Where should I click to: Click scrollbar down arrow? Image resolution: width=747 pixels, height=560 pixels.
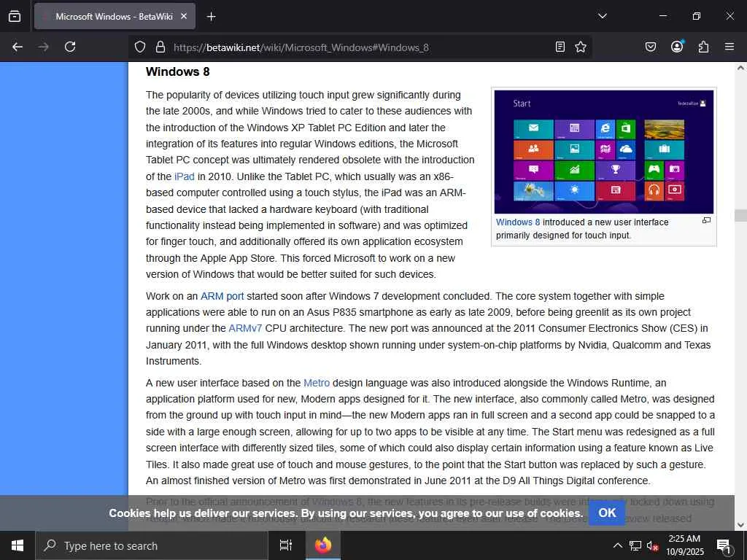[740, 525]
